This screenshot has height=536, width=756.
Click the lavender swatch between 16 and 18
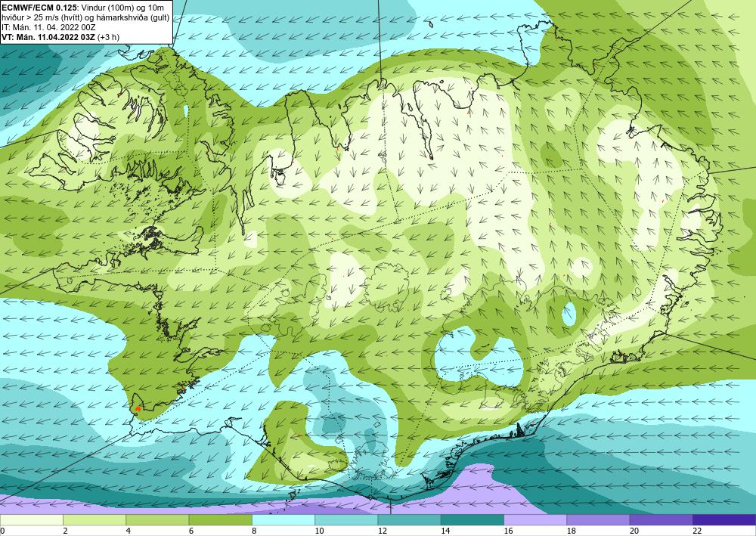(535, 519)
